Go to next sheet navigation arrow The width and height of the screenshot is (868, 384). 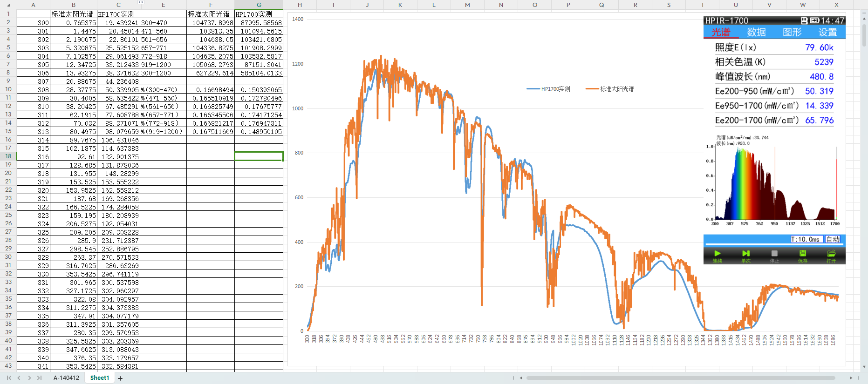point(29,378)
